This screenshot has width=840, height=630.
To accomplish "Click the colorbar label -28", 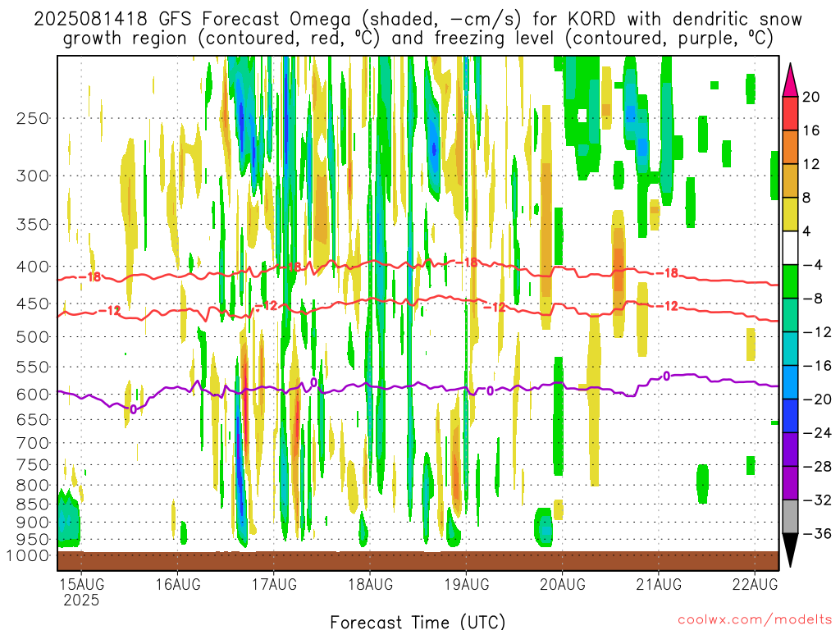I will click(x=816, y=466).
